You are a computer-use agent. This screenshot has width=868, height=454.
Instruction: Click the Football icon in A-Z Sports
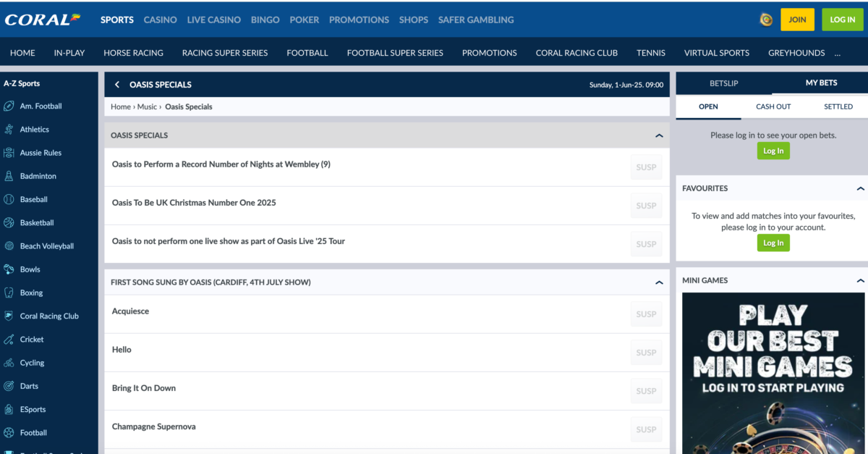click(9, 433)
